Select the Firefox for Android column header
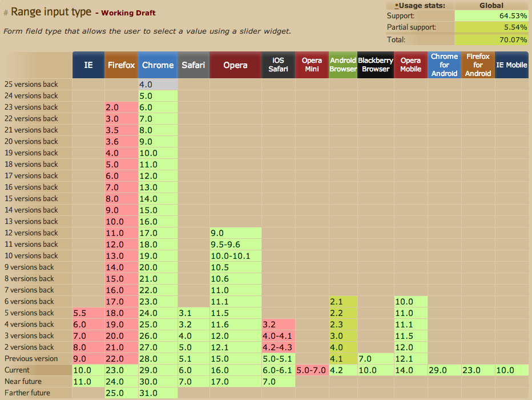This screenshot has width=532, height=400. pyautogui.click(x=478, y=65)
